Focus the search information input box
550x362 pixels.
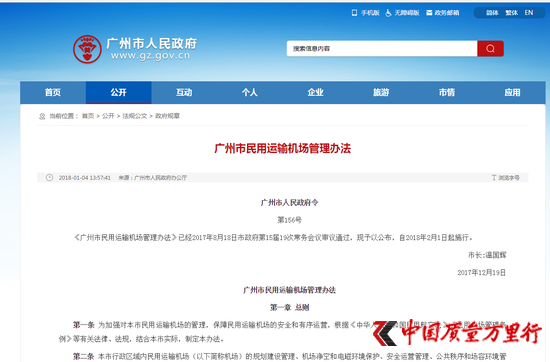(x=382, y=48)
